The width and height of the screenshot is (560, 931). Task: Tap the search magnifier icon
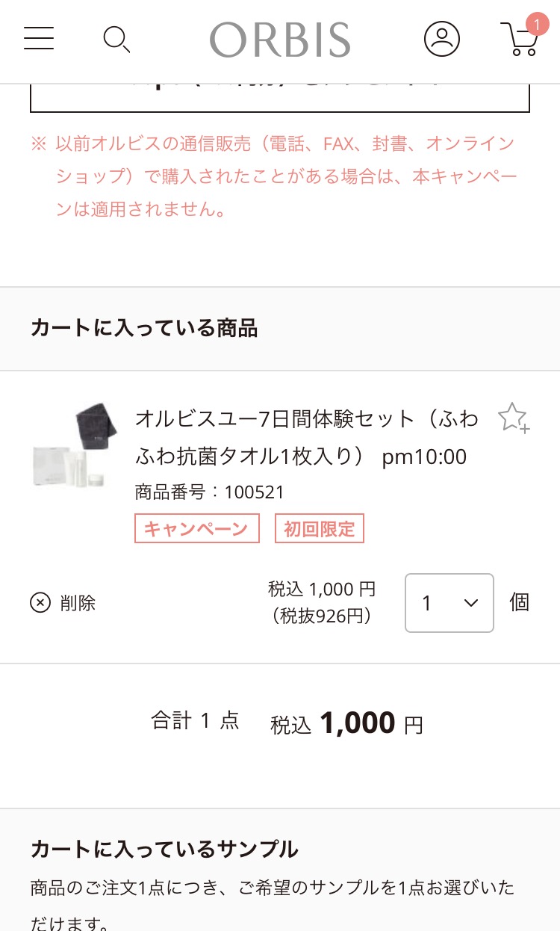tap(116, 39)
